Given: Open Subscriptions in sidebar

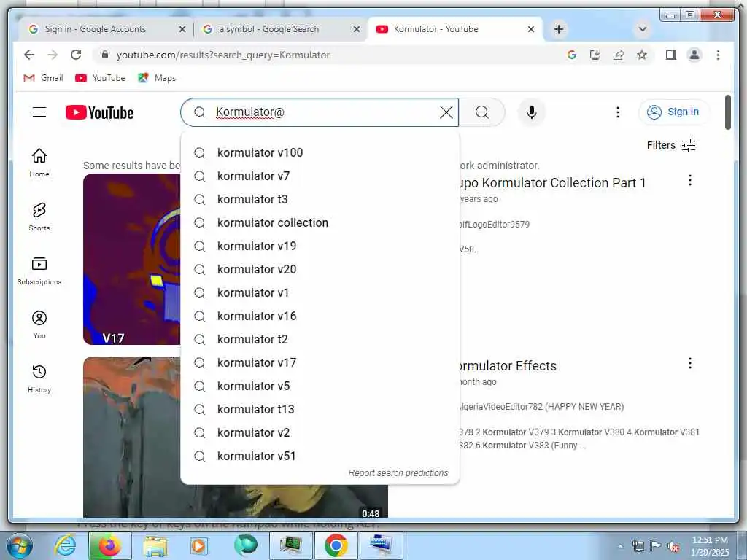Looking at the screenshot, I should 39,271.
